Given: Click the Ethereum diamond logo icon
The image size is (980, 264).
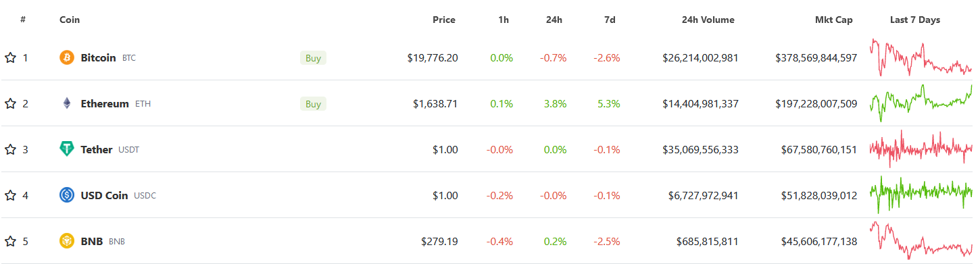Looking at the screenshot, I should point(66,103).
